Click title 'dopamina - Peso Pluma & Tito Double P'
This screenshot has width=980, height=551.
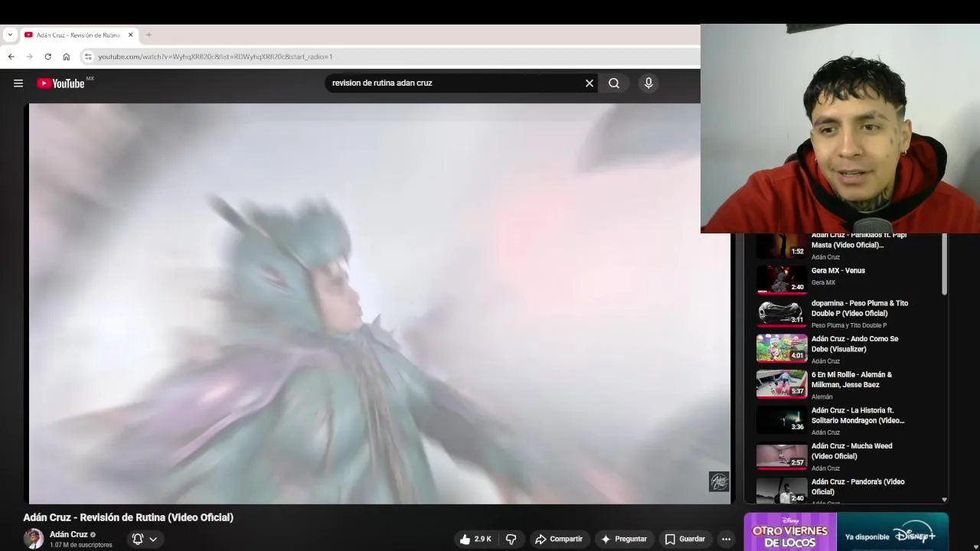pos(860,308)
